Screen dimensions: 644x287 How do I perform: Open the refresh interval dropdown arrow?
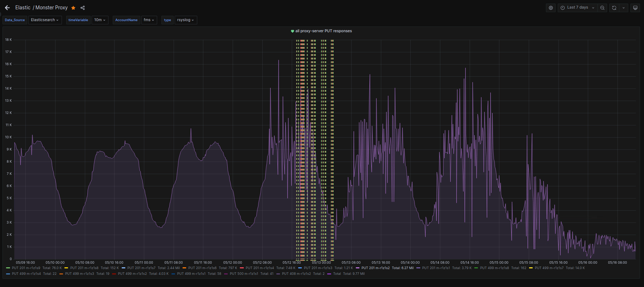(624, 8)
